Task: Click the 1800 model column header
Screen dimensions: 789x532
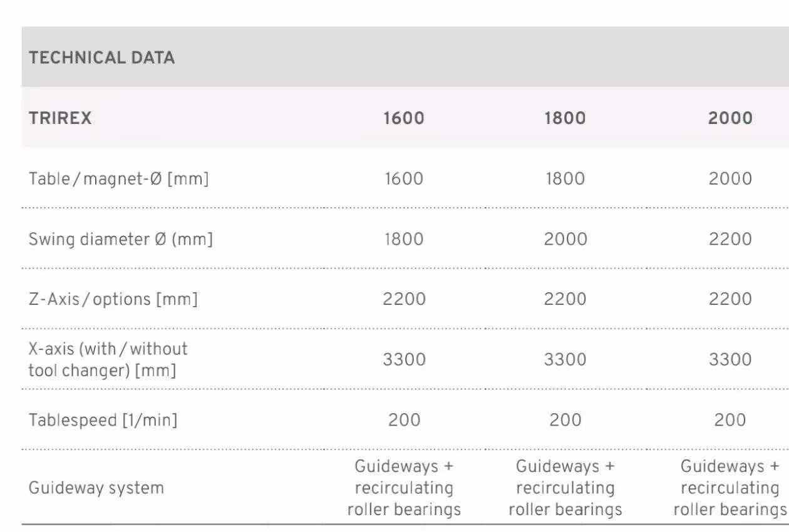Action: click(565, 118)
